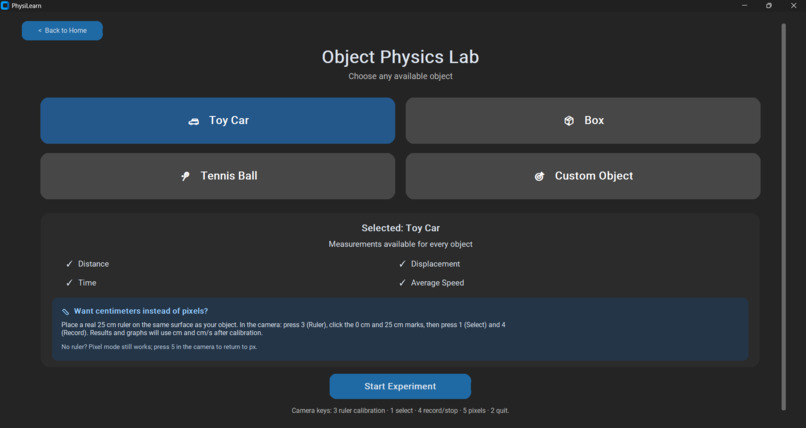Select the Toy Car object card

point(218,121)
